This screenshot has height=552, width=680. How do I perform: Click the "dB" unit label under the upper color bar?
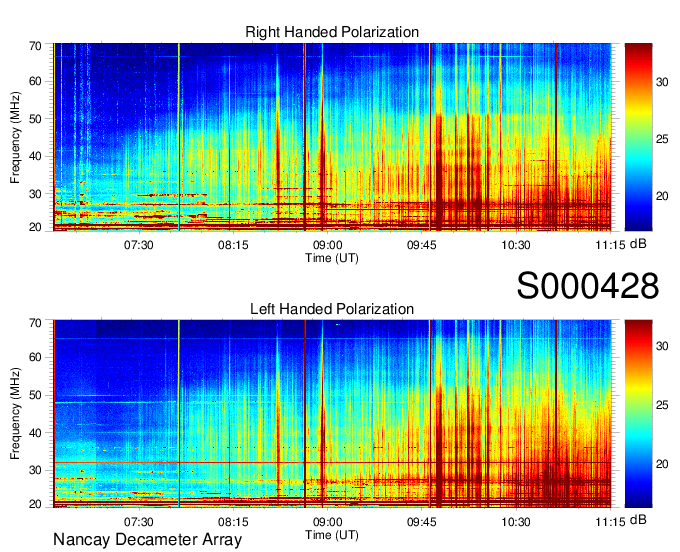pyautogui.click(x=638, y=244)
